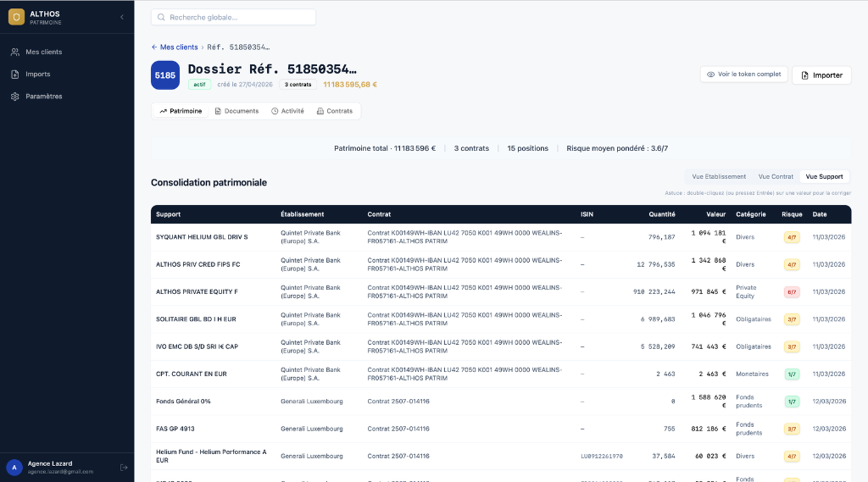
Task: Click the Patrimoine tab trend icon
Action: click(x=164, y=111)
